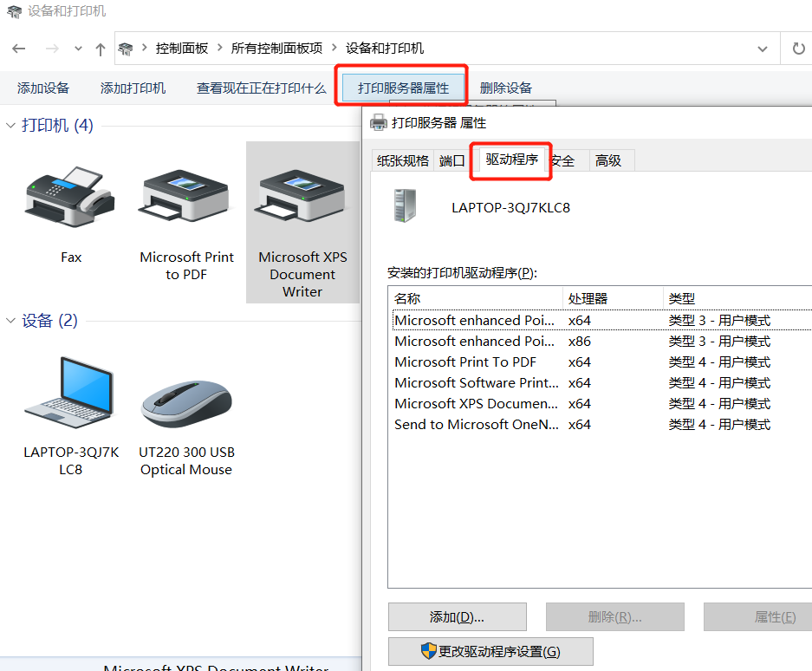Screen dimensions: 812x671
Task: Select Microsoft enhanced Poi... x86 driver row
Action: (x=602, y=341)
